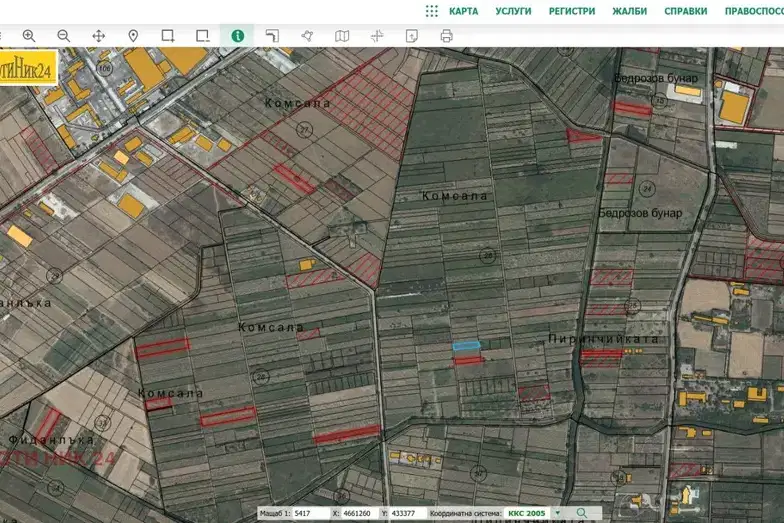Open the УСЛУГИ menu
The height and width of the screenshot is (523, 784).
[x=514, y=11]
